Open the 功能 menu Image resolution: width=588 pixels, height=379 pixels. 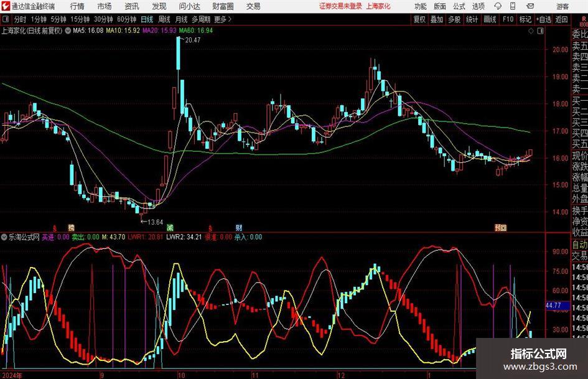[x=421, y=6]
